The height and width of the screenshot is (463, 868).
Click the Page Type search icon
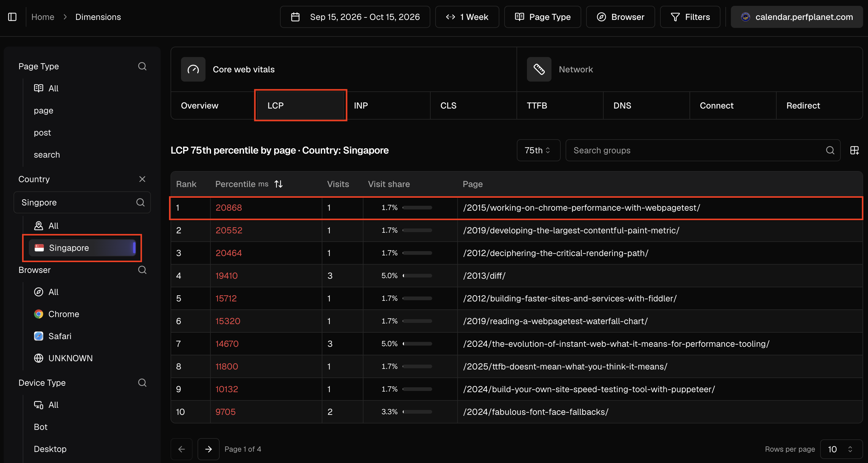point(142,66)
